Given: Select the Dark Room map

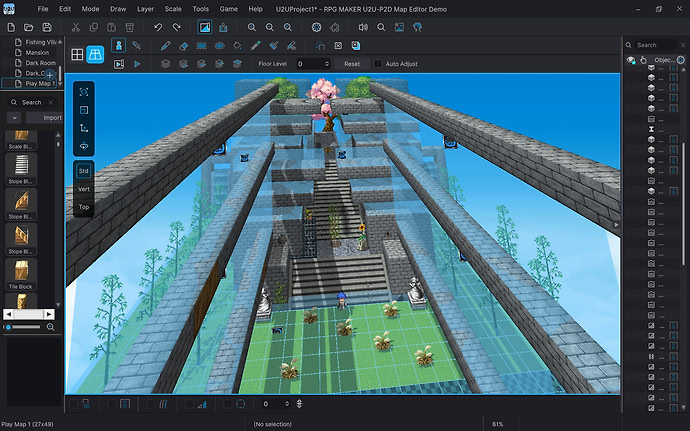Looking at the screenshot, I should point(40,63).
